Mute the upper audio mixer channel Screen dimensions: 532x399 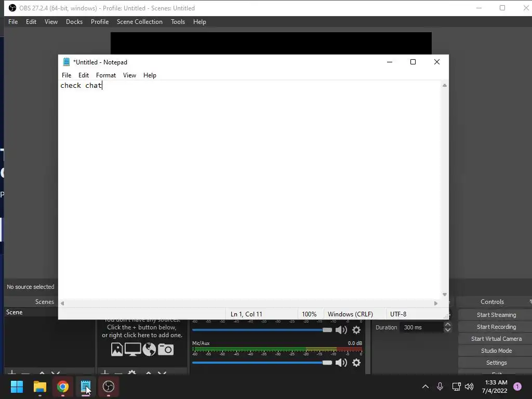tap(341, 330)
